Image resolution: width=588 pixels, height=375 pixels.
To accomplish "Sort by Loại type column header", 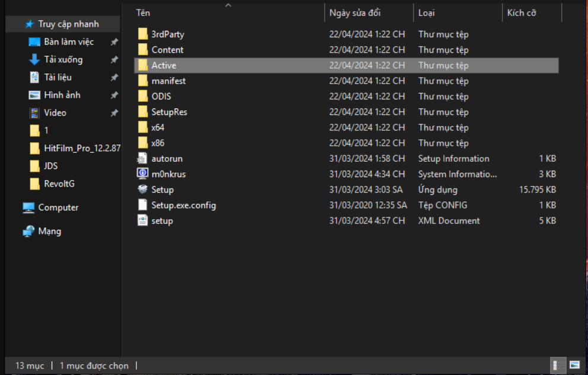I will [x=426, y=12].
